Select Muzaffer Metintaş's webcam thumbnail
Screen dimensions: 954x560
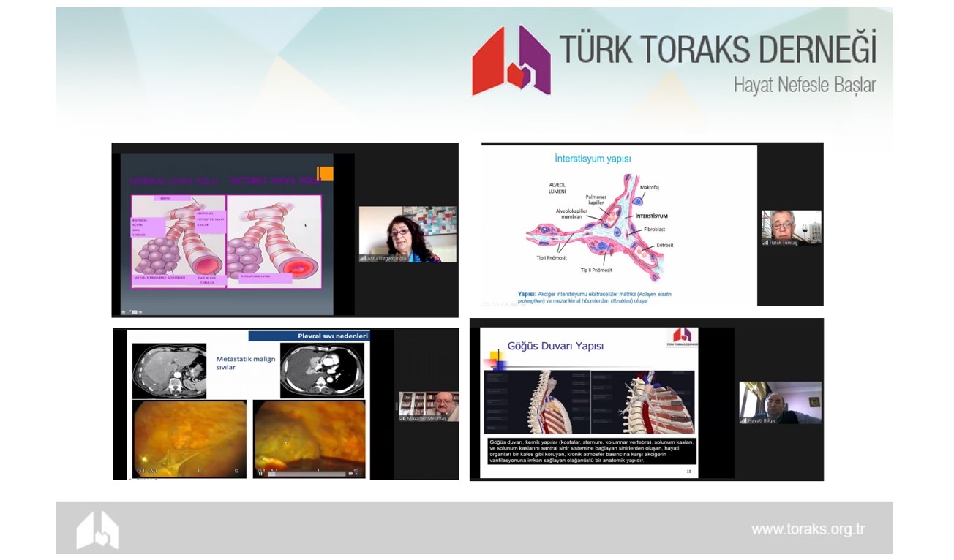tap(429, 406)
